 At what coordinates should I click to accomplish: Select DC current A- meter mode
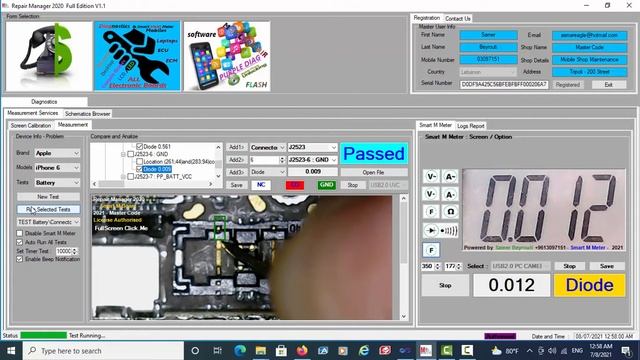tap(450, 194)
